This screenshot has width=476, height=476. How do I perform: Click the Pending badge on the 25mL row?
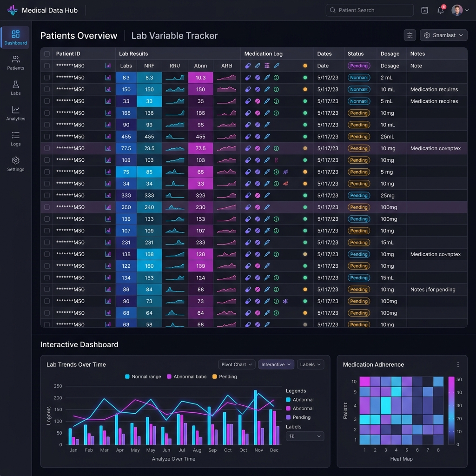click(x=359, y=137)
